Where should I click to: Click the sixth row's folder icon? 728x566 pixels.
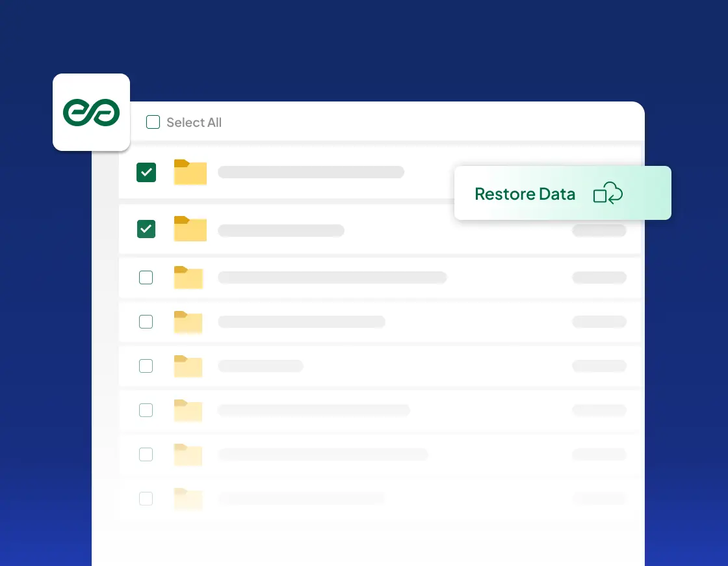188,411
